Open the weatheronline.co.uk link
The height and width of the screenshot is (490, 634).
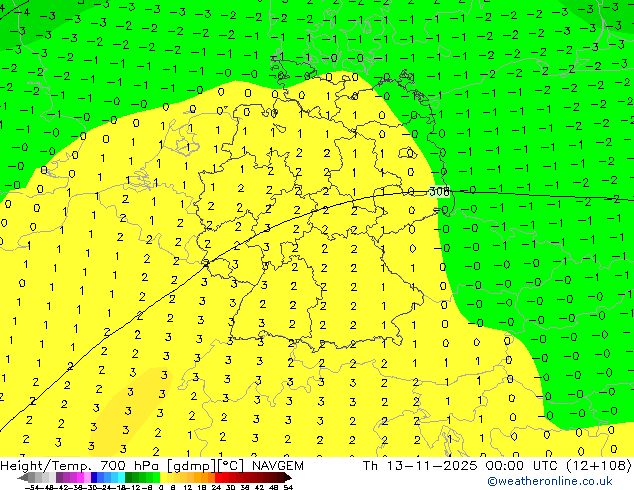(550, 481)
